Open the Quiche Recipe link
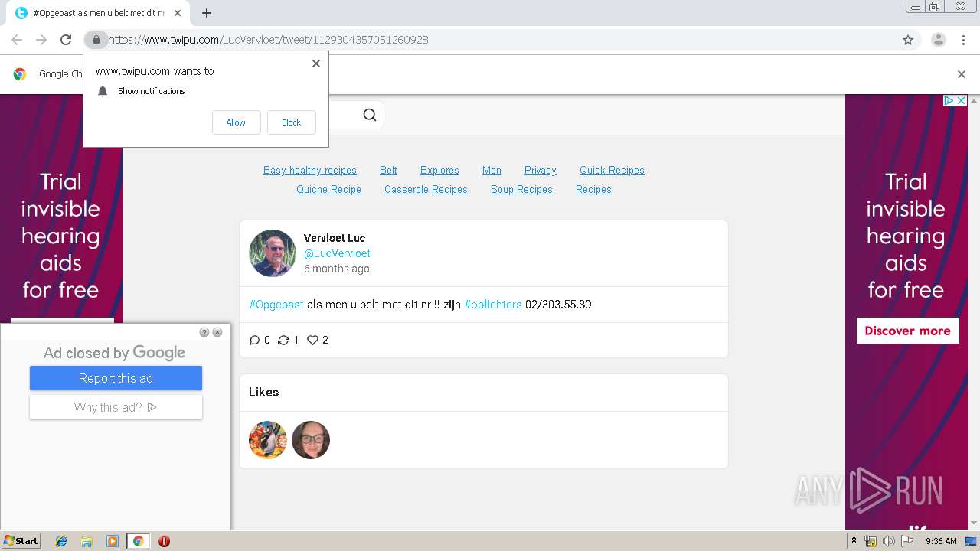 tap(328, 189)
